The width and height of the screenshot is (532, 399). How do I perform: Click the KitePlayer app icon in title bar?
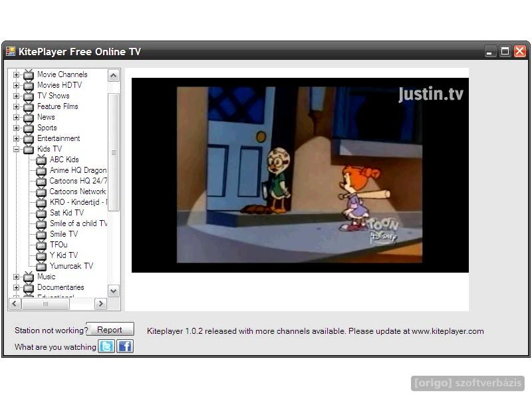(11, 52)
